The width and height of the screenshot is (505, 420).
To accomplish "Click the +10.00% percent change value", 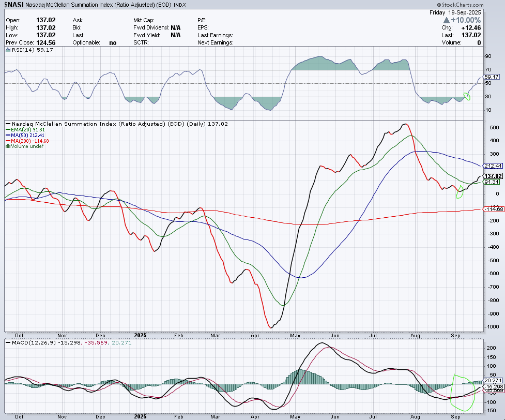I will [x=466, y=20].
